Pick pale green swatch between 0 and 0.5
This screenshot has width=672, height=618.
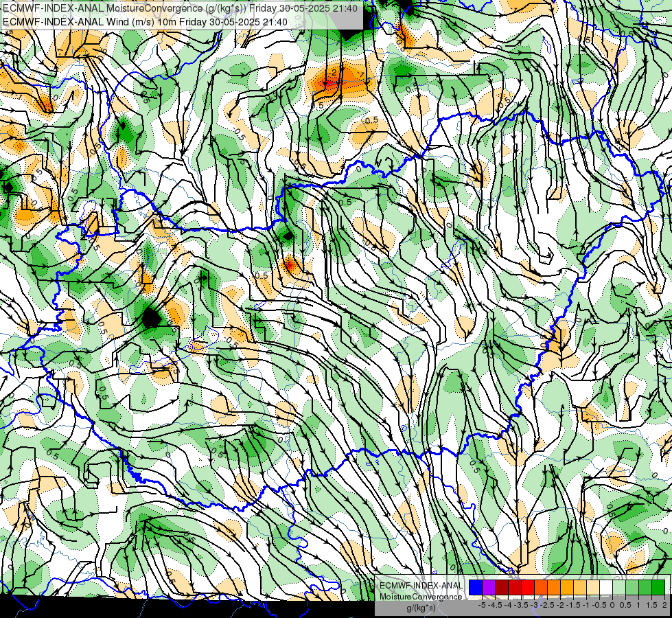(619, 588)
